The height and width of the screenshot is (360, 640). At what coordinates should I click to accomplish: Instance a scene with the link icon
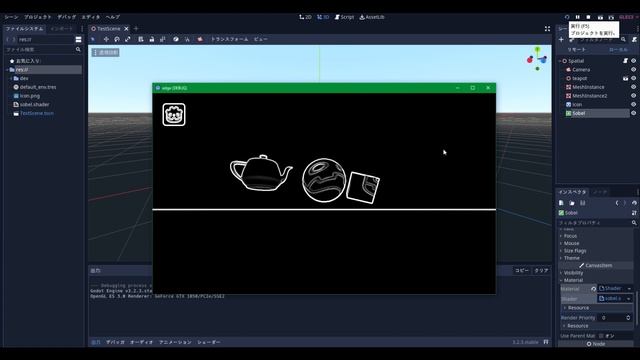[x=571, y=40]
